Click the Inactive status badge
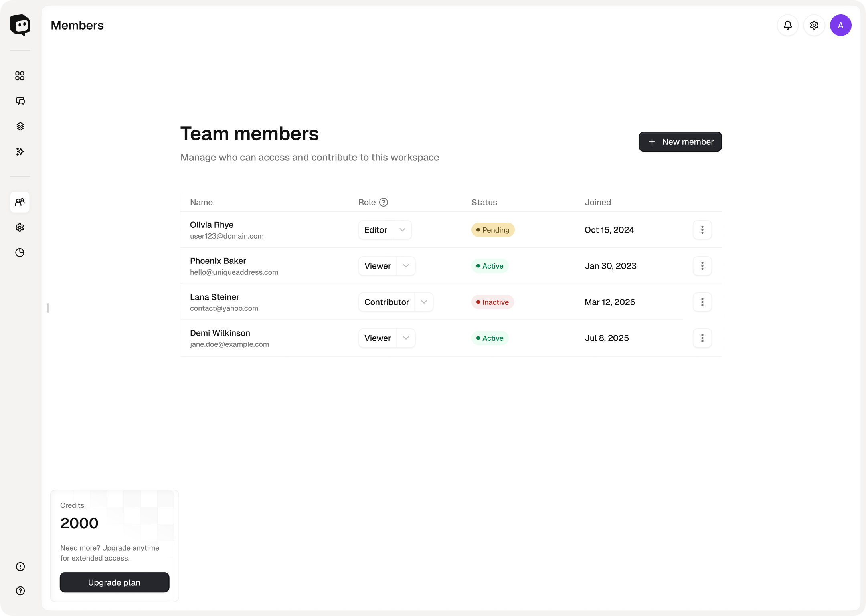 492,302
